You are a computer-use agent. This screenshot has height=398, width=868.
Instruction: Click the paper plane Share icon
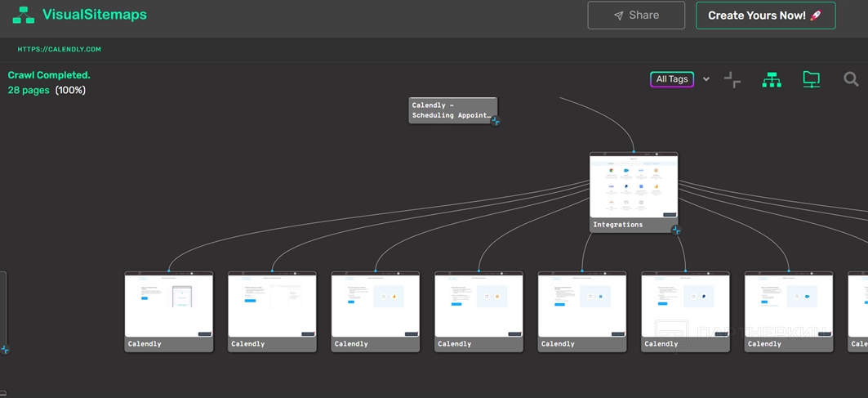click(x=619, y=16)
